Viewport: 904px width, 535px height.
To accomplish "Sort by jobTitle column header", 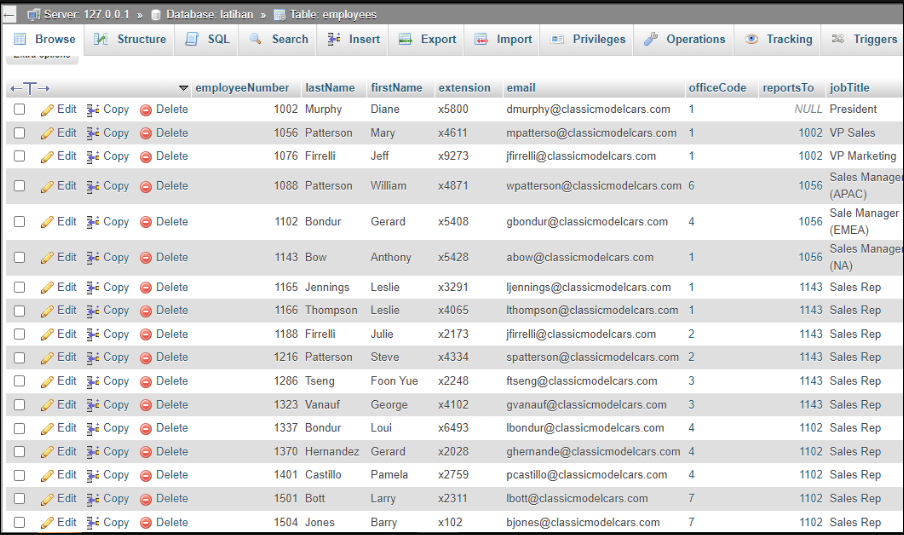I will point(849,88).
